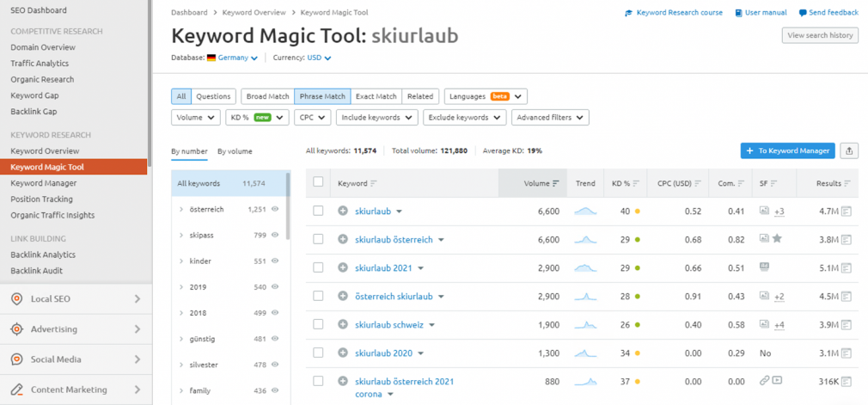This screenshot has width=868, height=405.
Task: Switch to Related keywords tab
Action: pos(420,96)
